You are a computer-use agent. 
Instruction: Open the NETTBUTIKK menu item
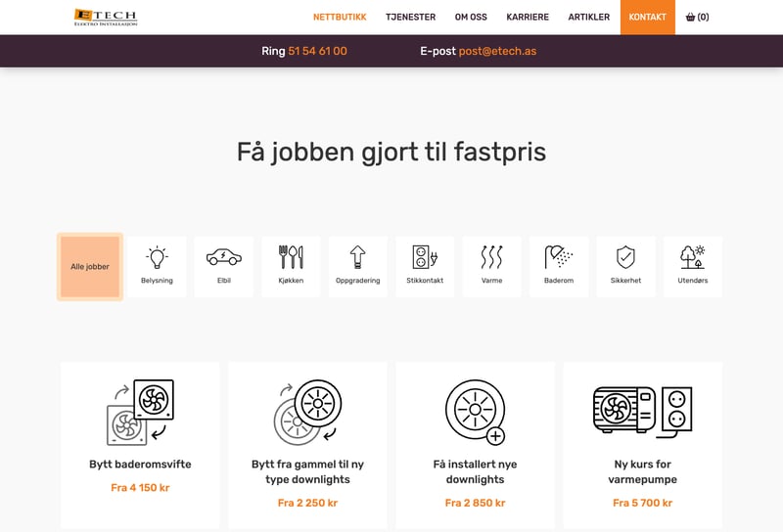[340, 17]
